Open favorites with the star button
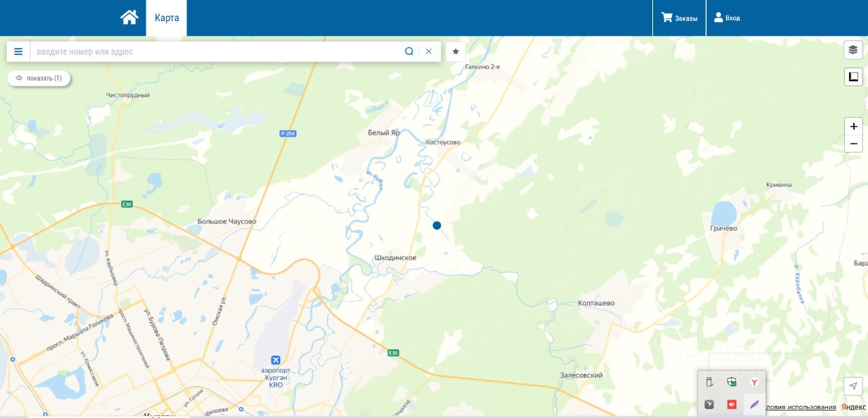 (x=456, y=51)
